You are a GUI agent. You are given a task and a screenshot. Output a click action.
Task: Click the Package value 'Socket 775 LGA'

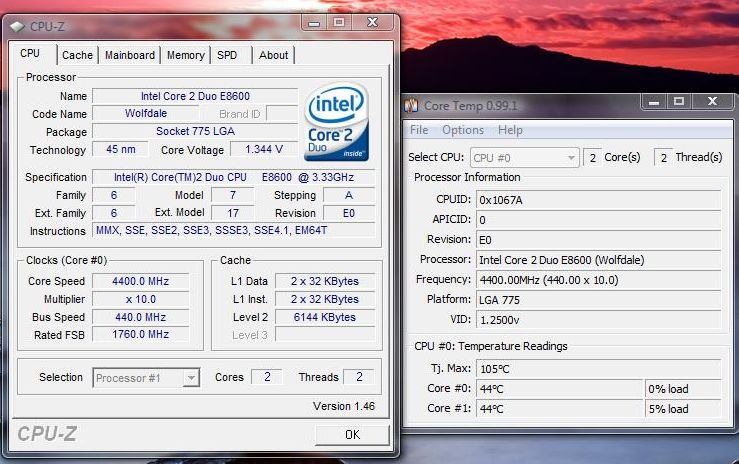[195, 131]
